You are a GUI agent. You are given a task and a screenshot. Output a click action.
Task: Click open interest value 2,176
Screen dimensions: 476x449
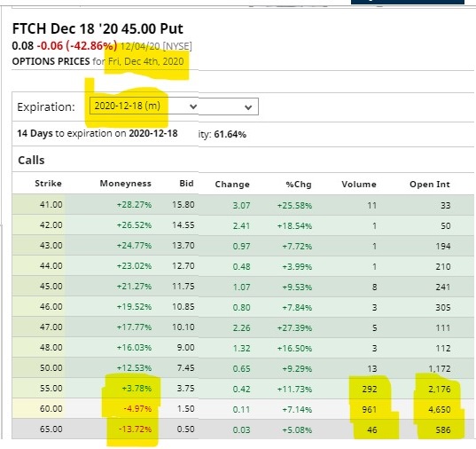click(x=440, y=390)
